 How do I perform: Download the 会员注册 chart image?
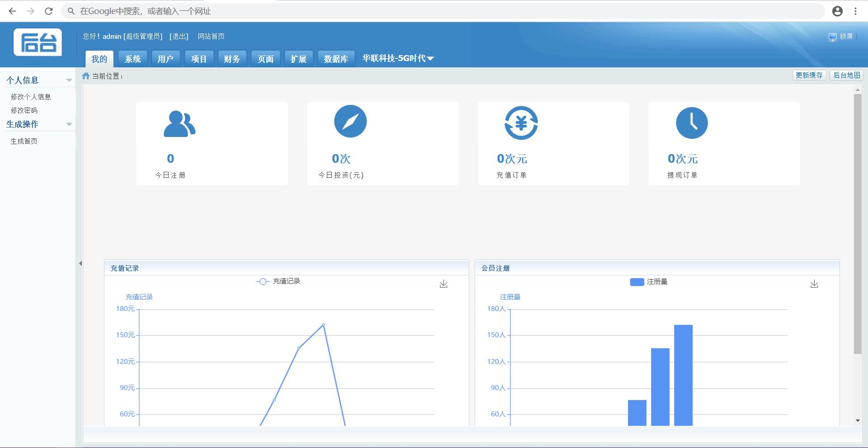click(814, 284)
